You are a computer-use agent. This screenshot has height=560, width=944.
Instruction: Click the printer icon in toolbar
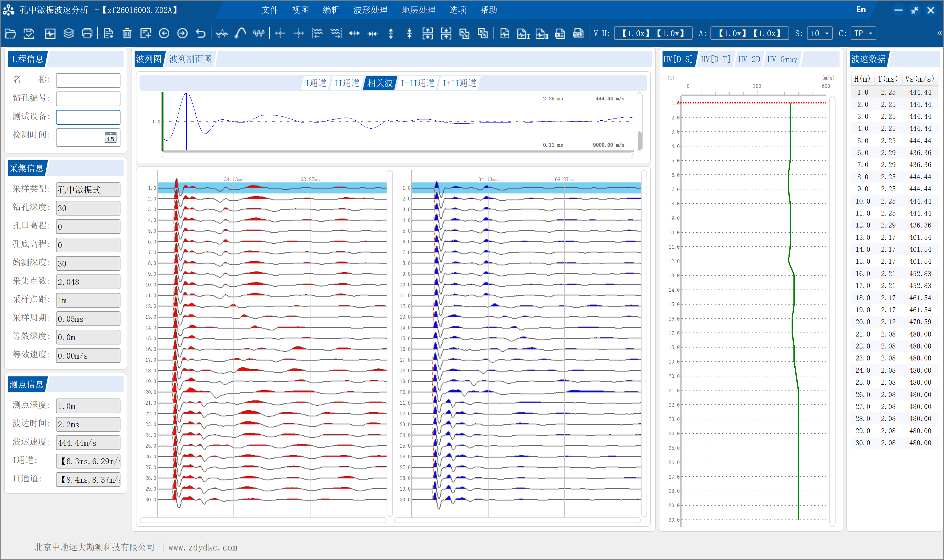pyautogui.click(x=87, y=33)
